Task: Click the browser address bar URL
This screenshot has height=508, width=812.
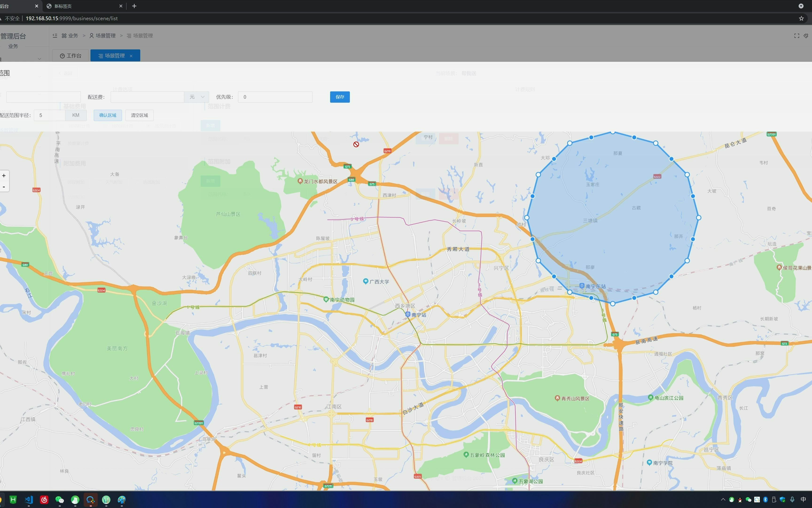Action: 71,19
